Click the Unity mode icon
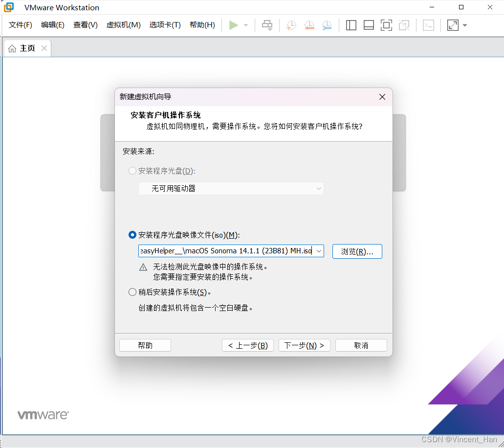 click(404, 25)
